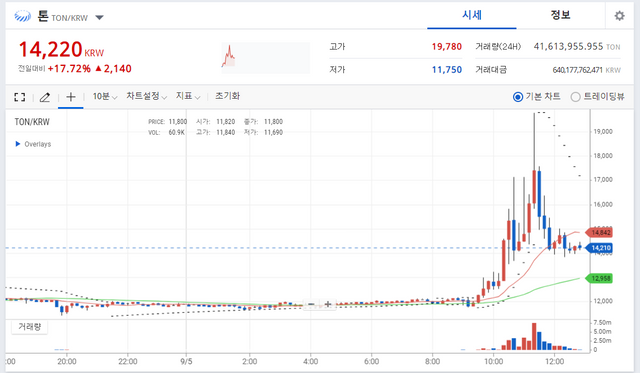Open the 10분 interval dropdown

[104, 96]
